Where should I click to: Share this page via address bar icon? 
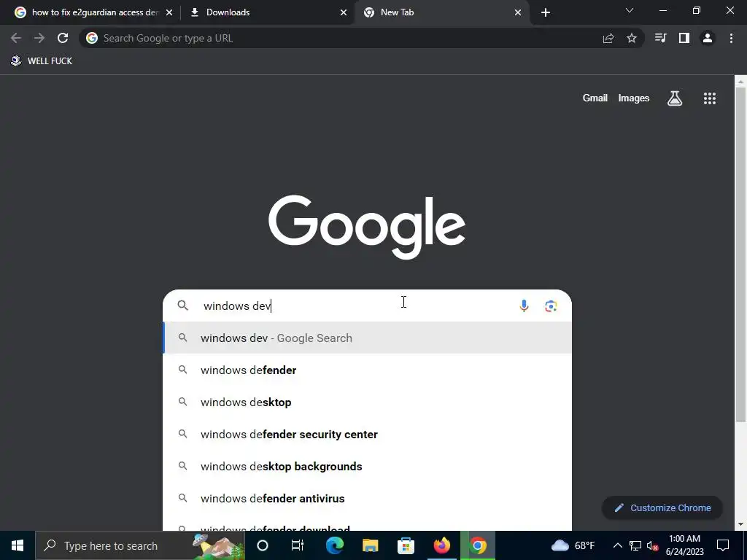[608, 38]
